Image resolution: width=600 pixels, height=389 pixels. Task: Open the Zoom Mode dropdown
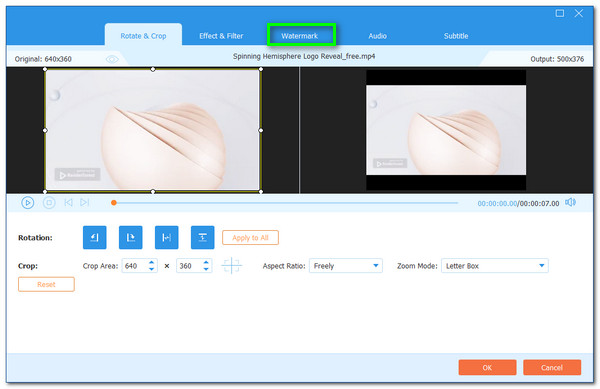(494, 266)
